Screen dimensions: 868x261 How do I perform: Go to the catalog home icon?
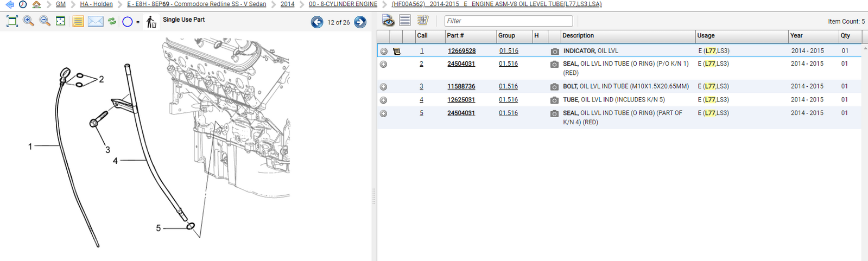coord(36,4)
